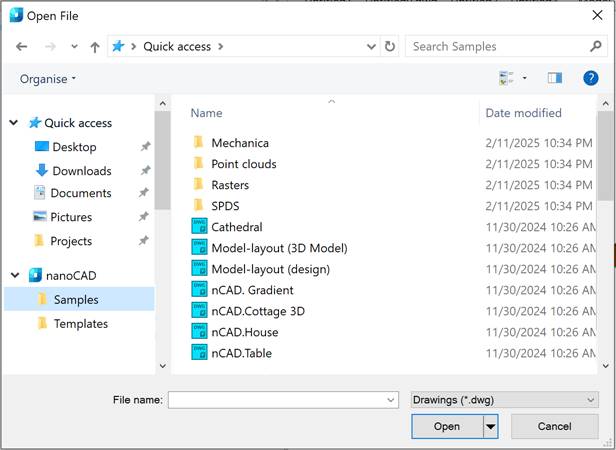Expand the chevron after Quick access breadcrumb
The height and width of the screenshot is (450, 616).
[221, 46]
